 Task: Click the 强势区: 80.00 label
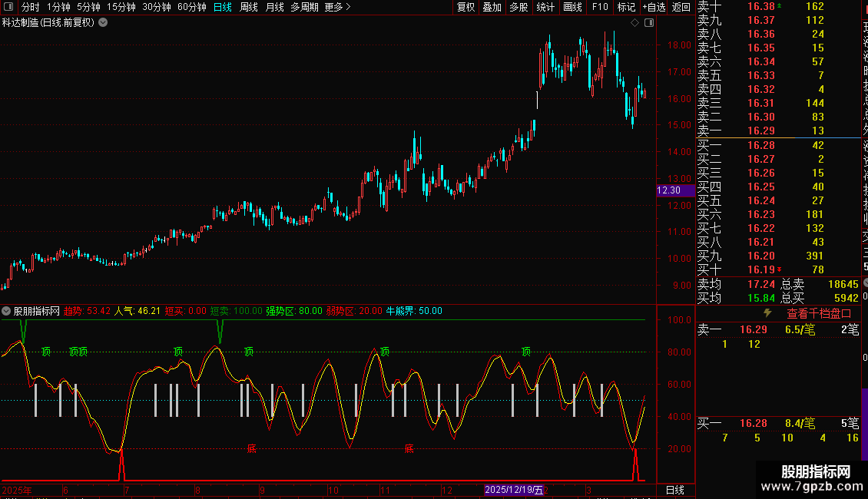point(294,311)
